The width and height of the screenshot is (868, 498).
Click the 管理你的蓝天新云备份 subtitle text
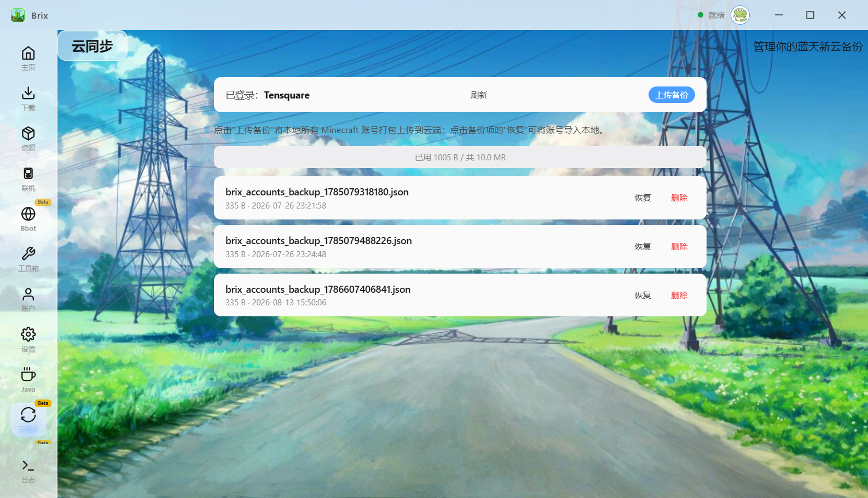click(808, 47)
